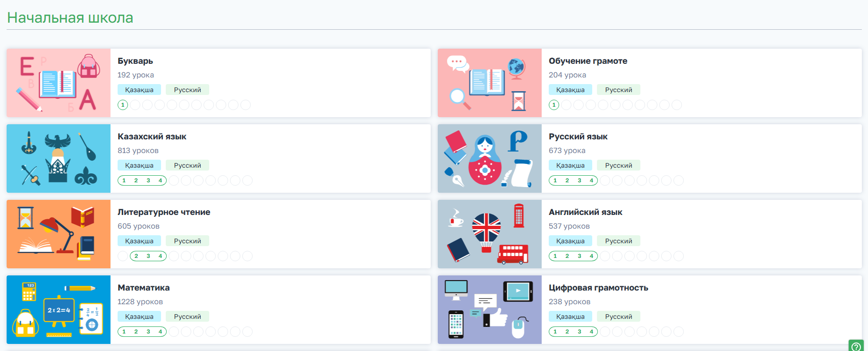Choose Русский tag under Английский язык
The height and width of the screenshot is (351, 868).
pos(619,241)
